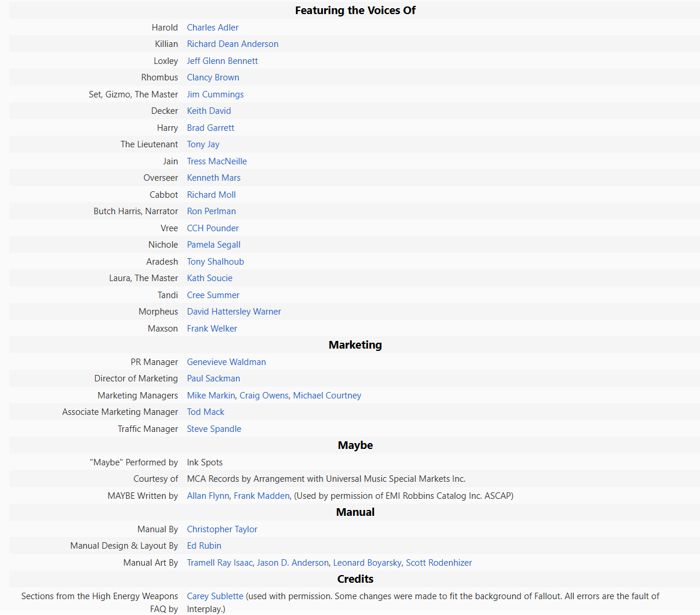Click the Frank Madden link

261,496
